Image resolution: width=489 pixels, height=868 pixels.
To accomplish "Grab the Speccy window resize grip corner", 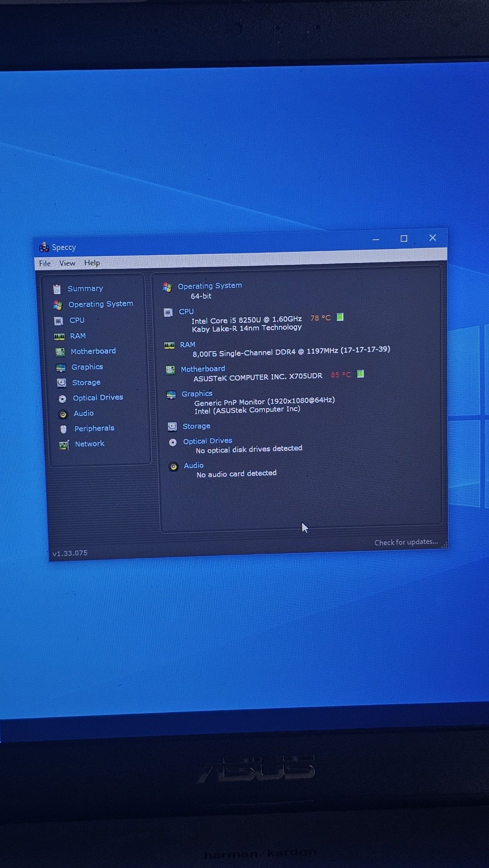I will click(444, 545).
